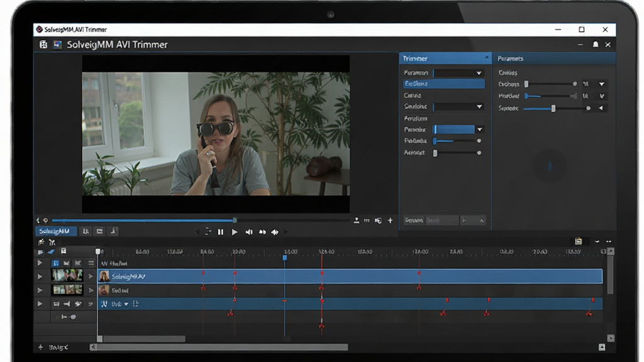Click the plus icon at bottom-left of timeline
Image resolution: width=644 pixels, height=362 pixels.
[40, 347]
